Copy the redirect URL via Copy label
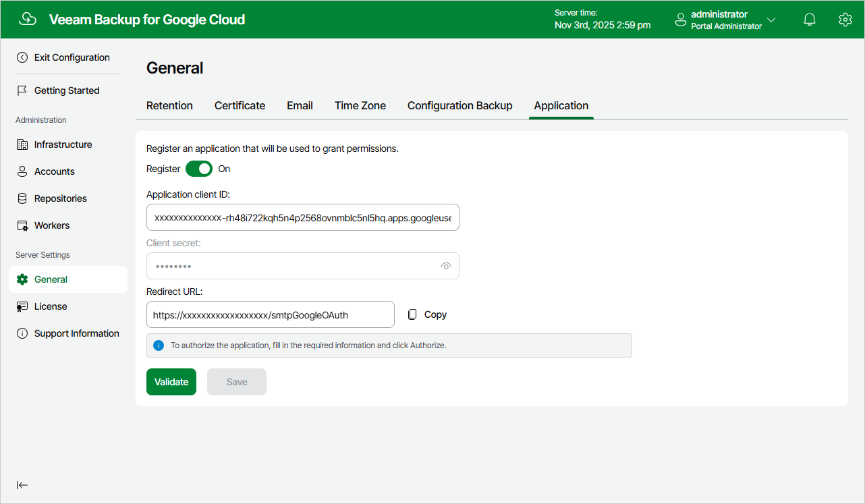 [435, 314]
